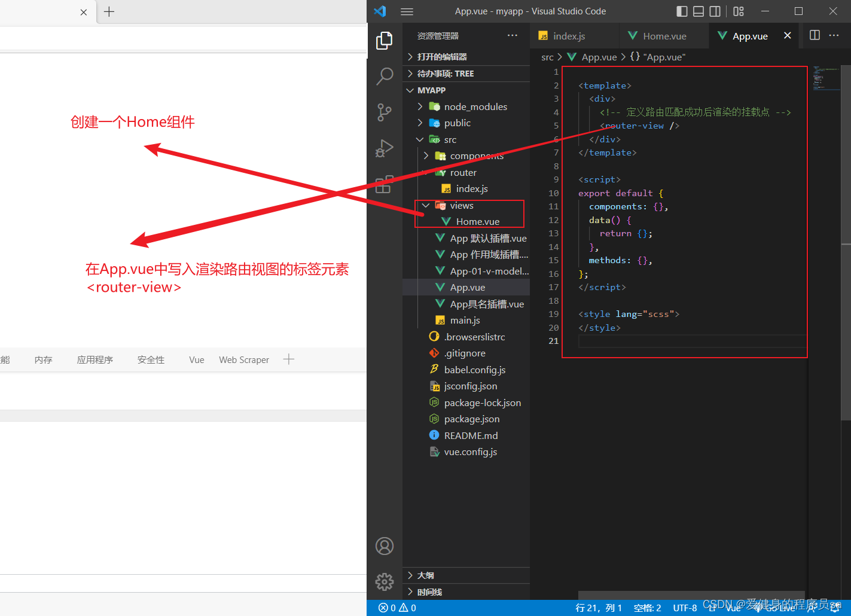The height and width of the screenshot is (616, 851).
Task: Open .browserslistrc file
Action: tap(466, 337)
